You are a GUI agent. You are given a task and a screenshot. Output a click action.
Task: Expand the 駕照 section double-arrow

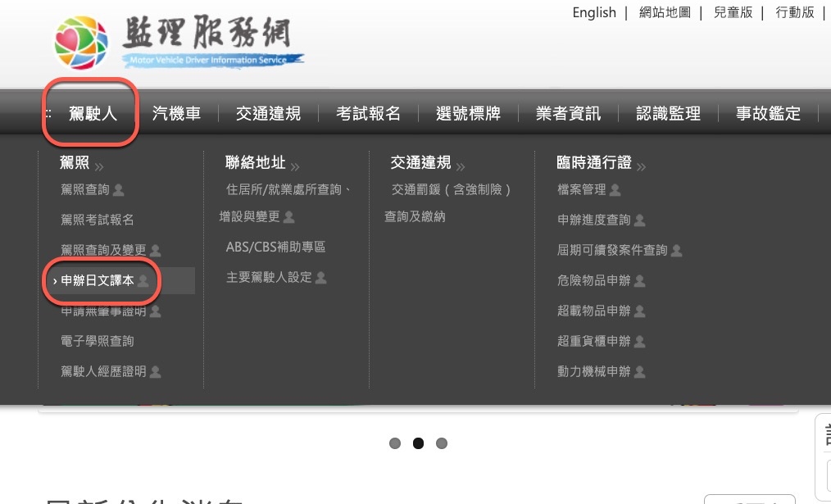click(99, 166)
